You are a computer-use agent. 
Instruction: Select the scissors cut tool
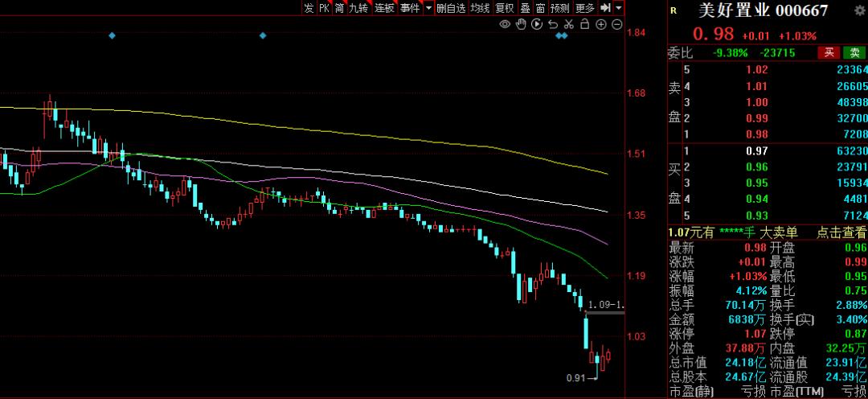(568, 24)
